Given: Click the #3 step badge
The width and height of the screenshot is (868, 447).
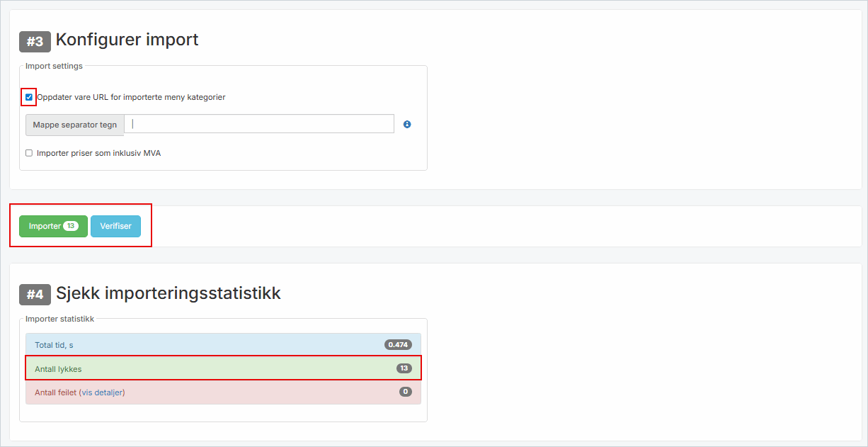Looking at the screenshot, I should coord(35,42).
